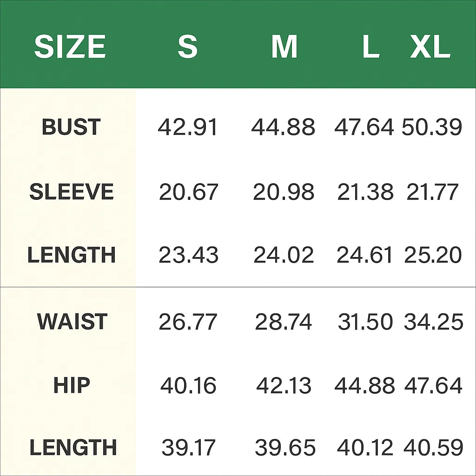476x476 pixels.
Task: Click the sleeve value 20.98
Action: click(284, 192)
